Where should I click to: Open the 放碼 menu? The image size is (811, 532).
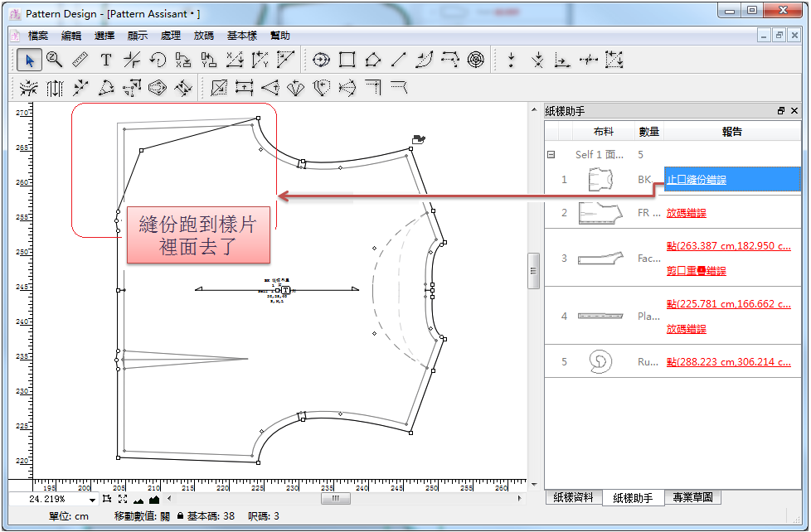coord(204,36)
